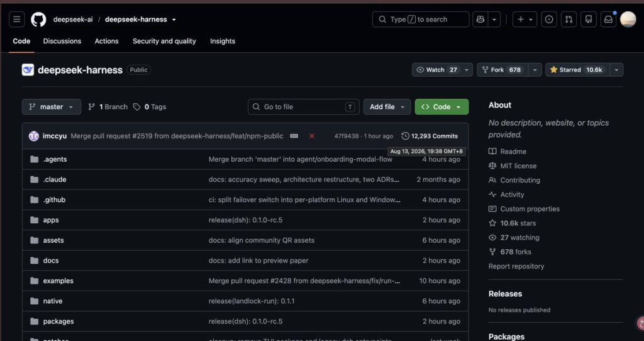Open the Contributing link in About
The image size is (644, 341).
pyautogui.click(x=520, y=181)
